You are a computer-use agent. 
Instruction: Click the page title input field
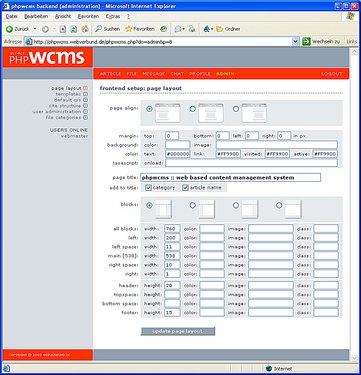pyautogui.click(x=231, y=178)
